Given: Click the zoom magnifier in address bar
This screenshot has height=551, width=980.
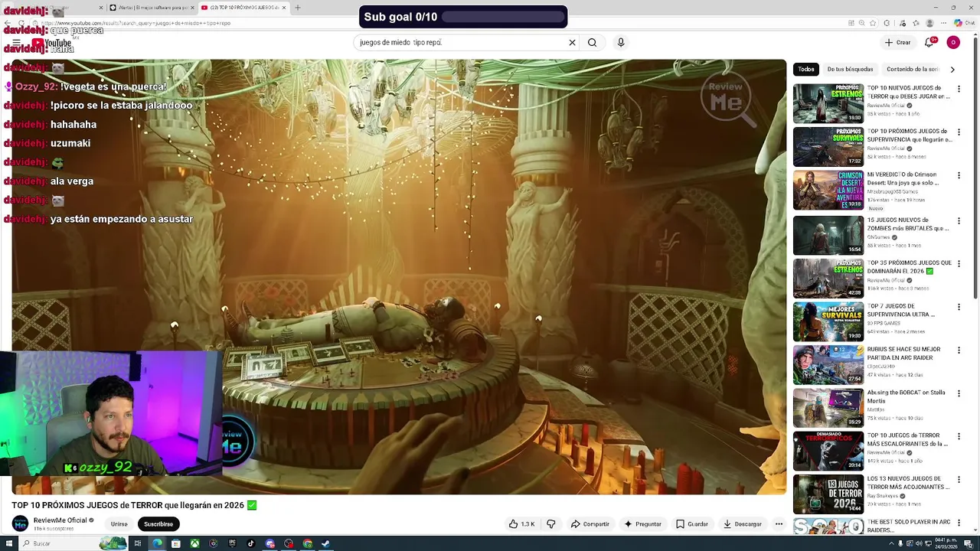Looking at the screenshot, I should (861, 23).
